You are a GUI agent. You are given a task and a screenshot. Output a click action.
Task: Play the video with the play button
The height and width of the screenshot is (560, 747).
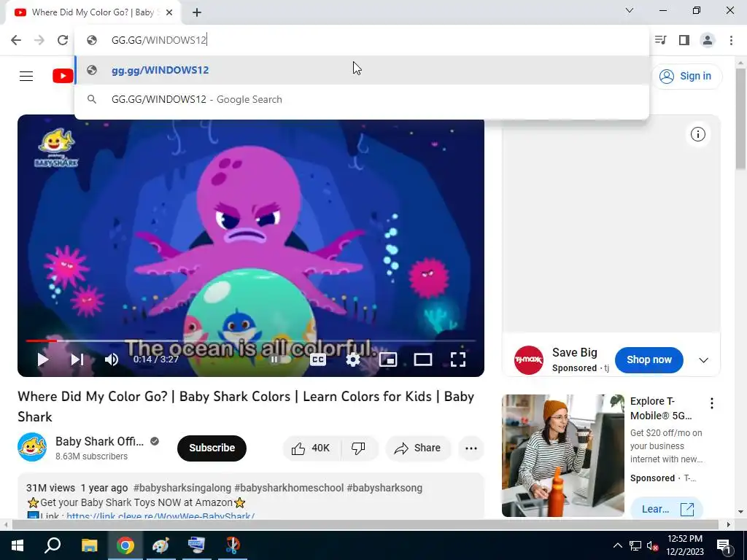(43, 359)
